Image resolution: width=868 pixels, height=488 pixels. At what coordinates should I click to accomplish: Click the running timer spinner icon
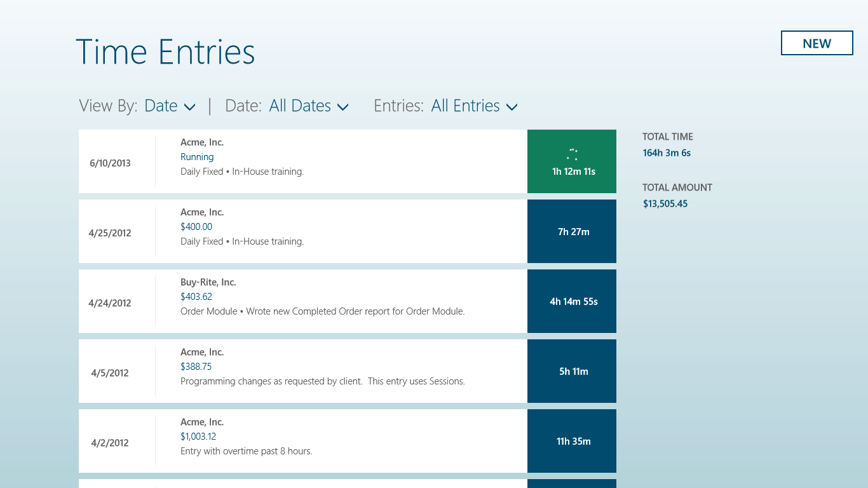pyautogui.click(x=572, y=154)
